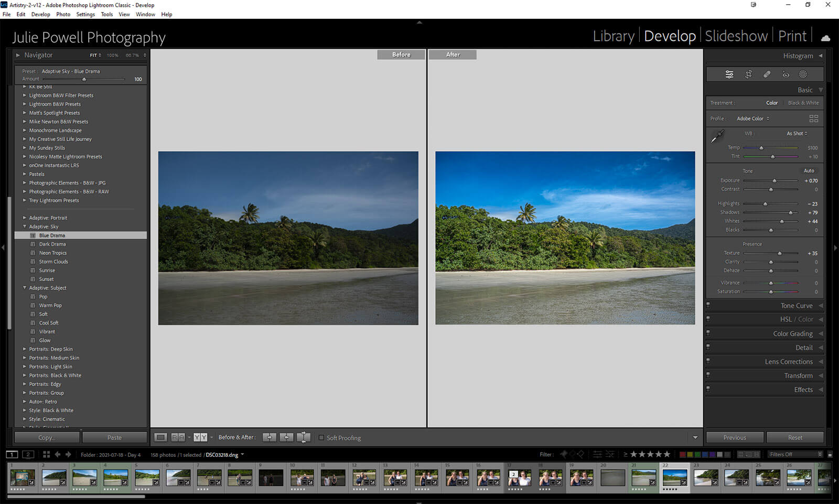Screen dimensions: 839x504
Task: Select the Healing tool icon
Action: 767,74
